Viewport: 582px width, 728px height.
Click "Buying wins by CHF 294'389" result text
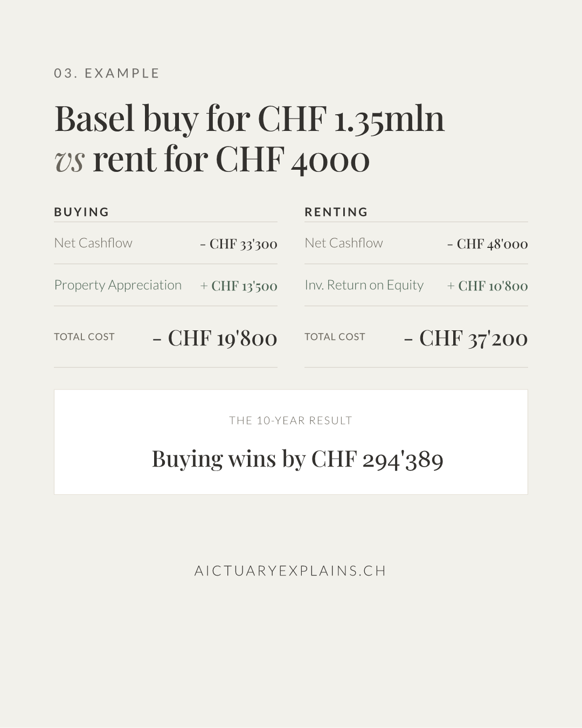point(297,459)
